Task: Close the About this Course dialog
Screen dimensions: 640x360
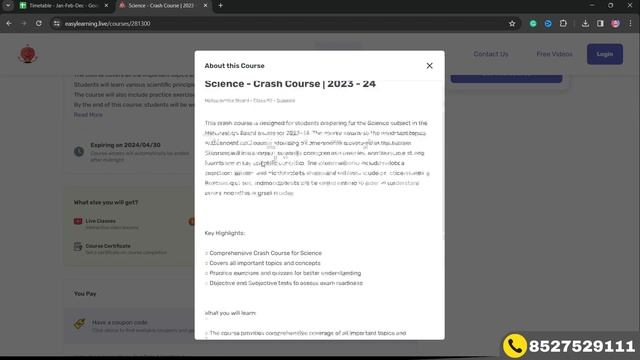Action: click(429, 66)
